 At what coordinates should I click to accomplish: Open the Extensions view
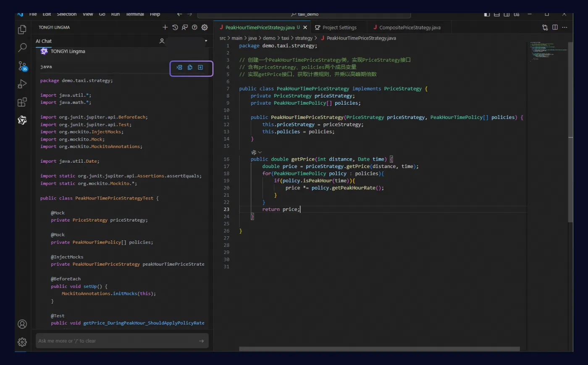coord(22,102)
